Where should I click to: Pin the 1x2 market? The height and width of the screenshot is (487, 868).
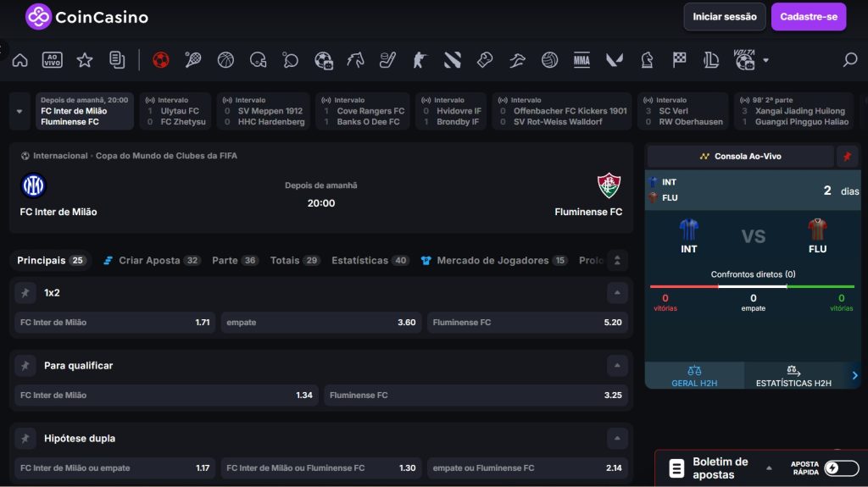pos(25,293)
